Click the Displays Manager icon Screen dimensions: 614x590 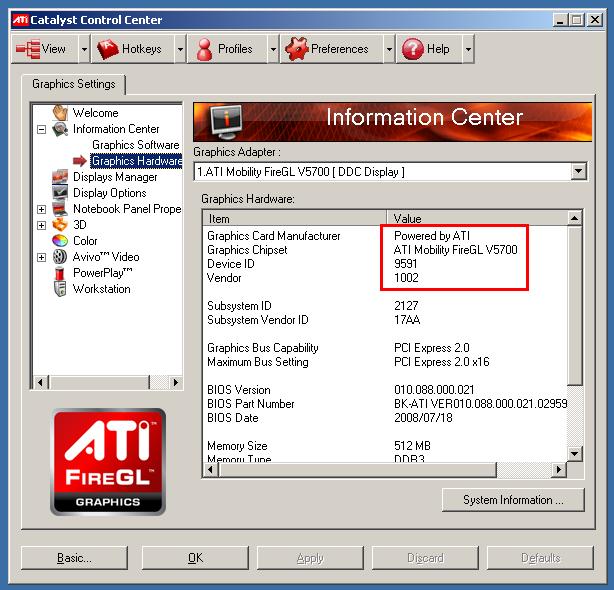click(x=60, y=177)
